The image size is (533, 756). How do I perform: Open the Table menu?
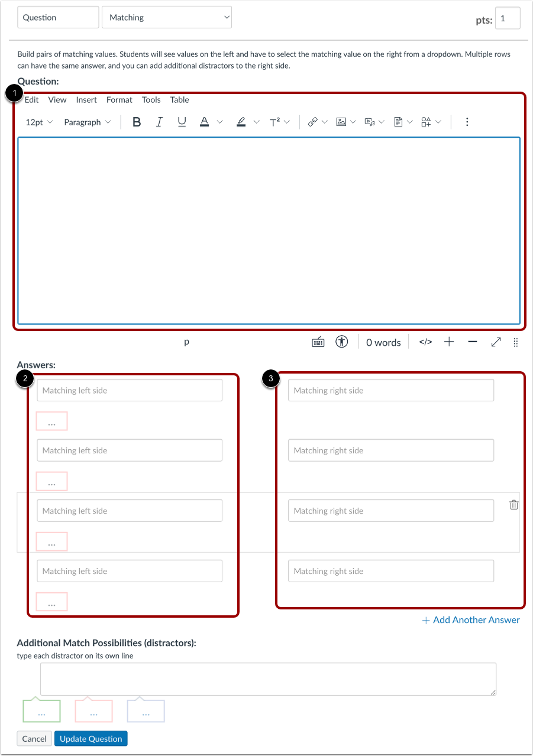(179, 100)
